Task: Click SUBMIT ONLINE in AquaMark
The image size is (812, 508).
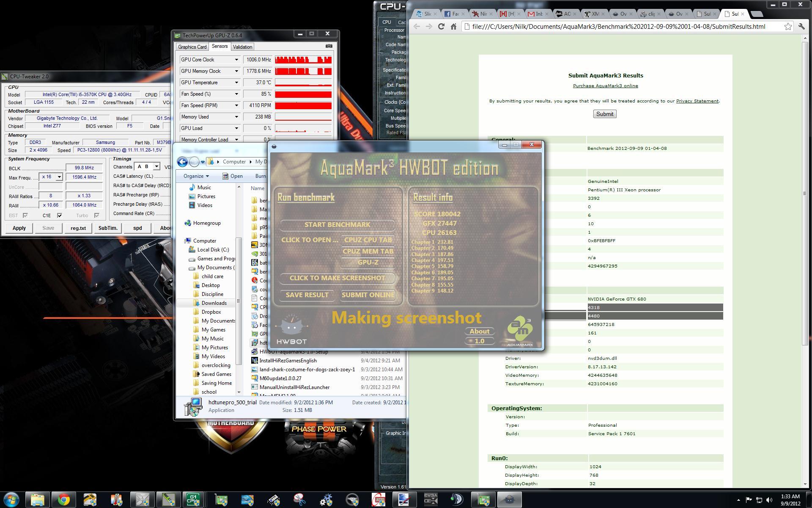Action: [368, 295]
